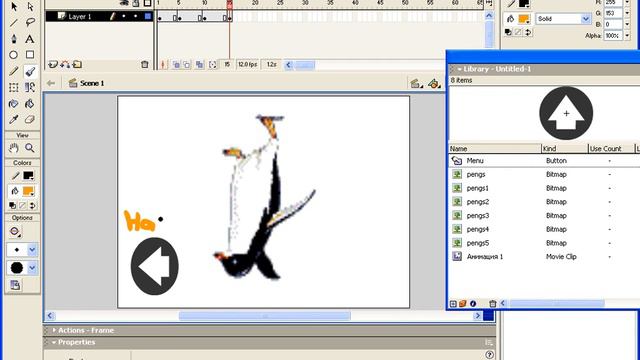Select the Free Transform tool
The height and width of the screenshot is (360, 640).
14,87
